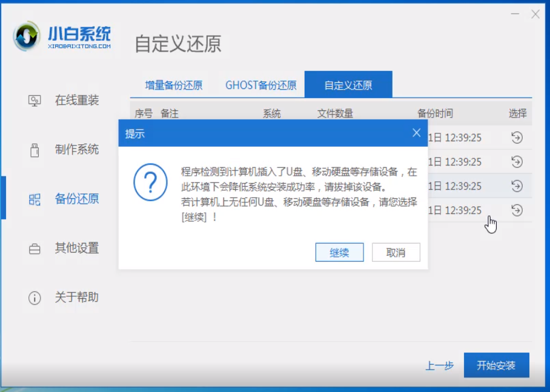The height and width of the screenshot is (392, 550).
Task: Click the restore icon on first backup row
Action: click(515, 138)
